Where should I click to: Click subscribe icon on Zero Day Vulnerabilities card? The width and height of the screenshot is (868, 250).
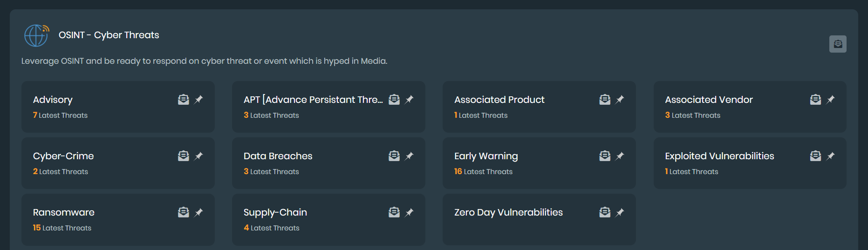tap(605, 212)
